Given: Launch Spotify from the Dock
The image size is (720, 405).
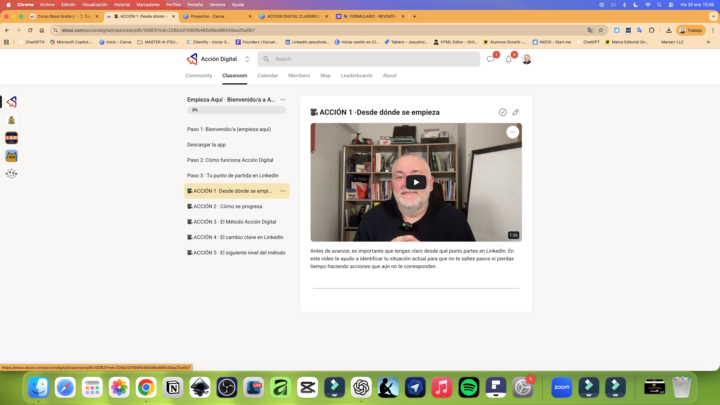Looking at the screenshot, I should tap(469, 388).
